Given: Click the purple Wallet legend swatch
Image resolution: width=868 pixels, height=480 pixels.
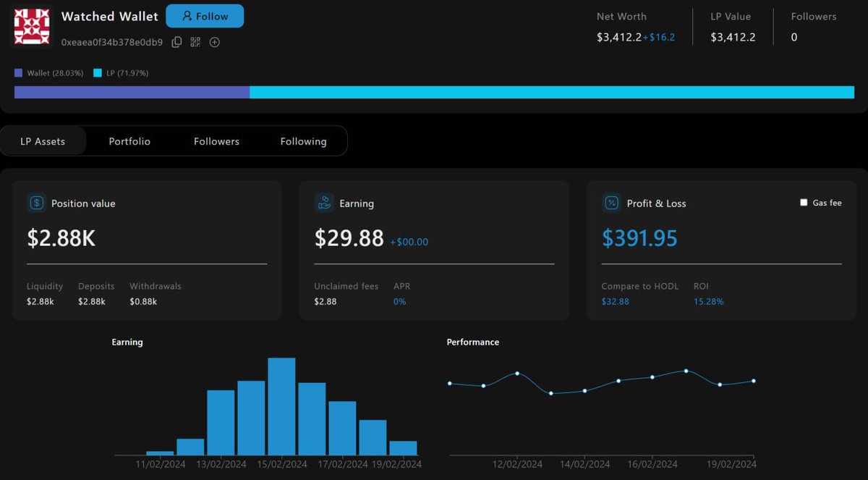Looking at the screenshot, I should coord(18,73).
